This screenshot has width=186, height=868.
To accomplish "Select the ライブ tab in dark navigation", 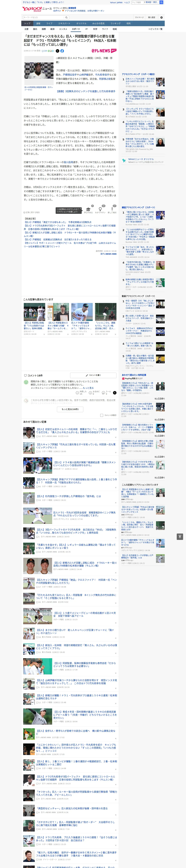I will (x=49, y=24).
